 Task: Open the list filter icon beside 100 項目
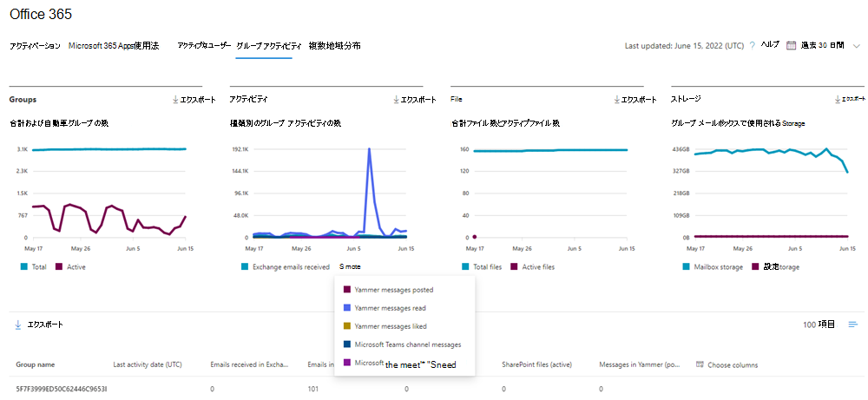pyautogui.click(x=853, y=325)
